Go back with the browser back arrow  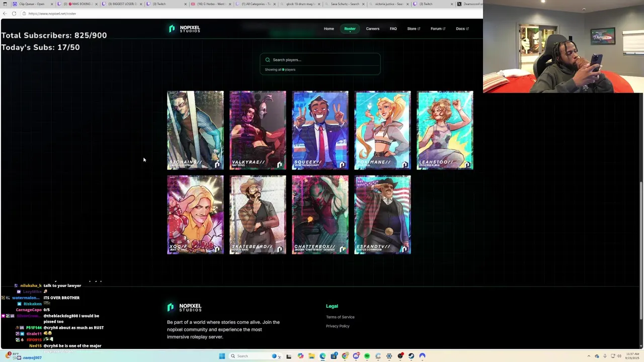point(5,14)
